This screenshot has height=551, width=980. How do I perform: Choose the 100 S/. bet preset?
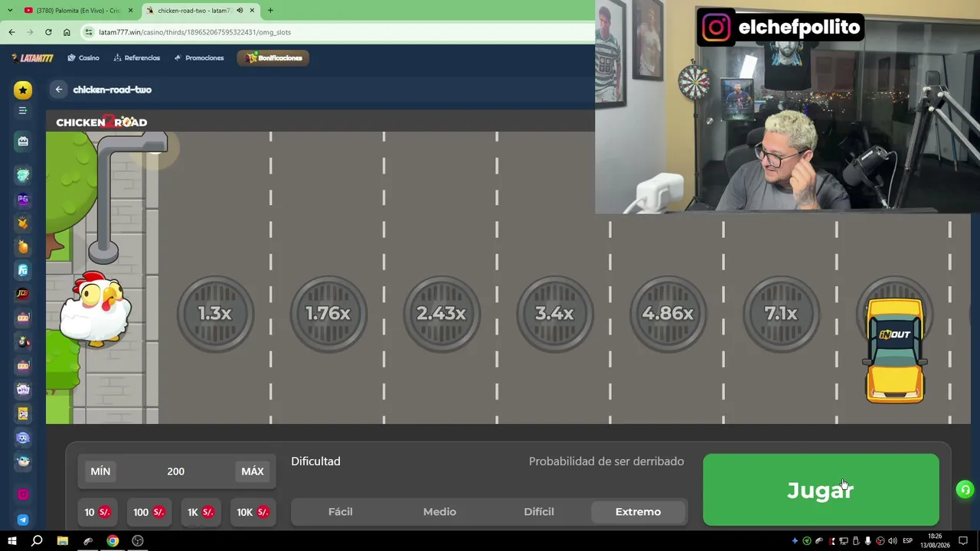(149, 512)
